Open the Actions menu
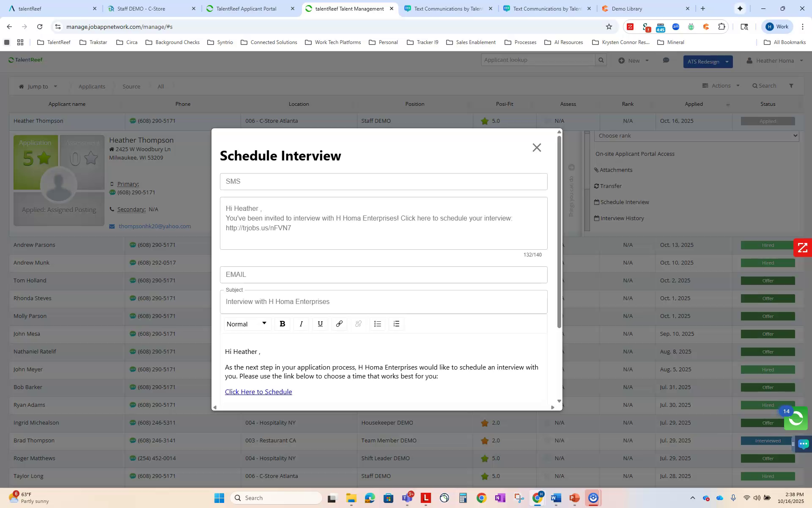 pyautogui.click(x=720, y=86)
